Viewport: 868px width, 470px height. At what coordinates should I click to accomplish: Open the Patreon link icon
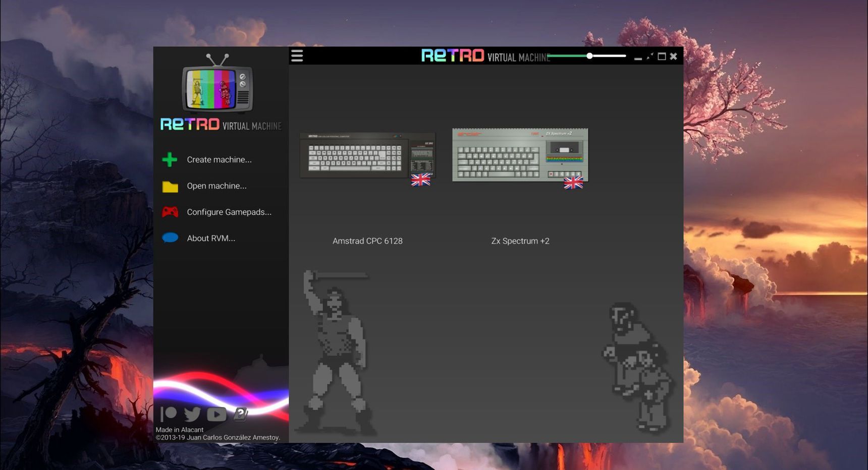[x=169, y=414]
